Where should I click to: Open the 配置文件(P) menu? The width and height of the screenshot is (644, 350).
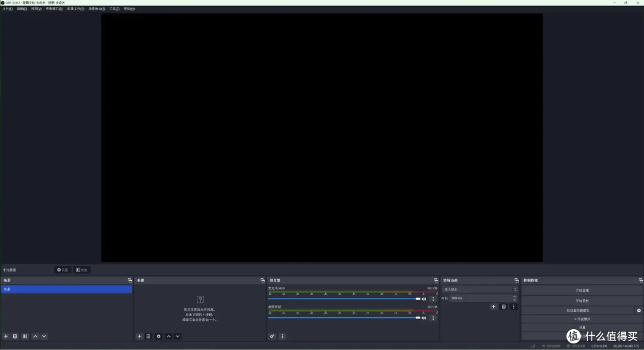pos(76,8)
